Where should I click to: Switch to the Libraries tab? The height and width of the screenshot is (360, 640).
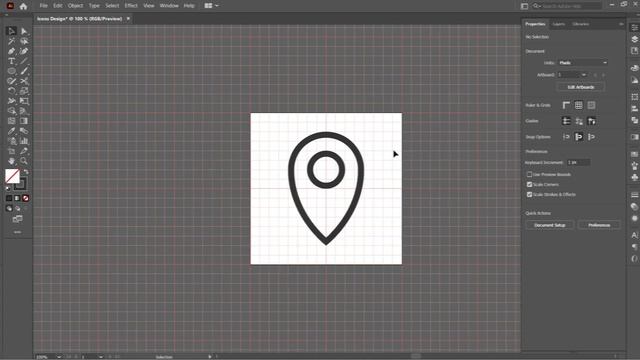(580, 24)
